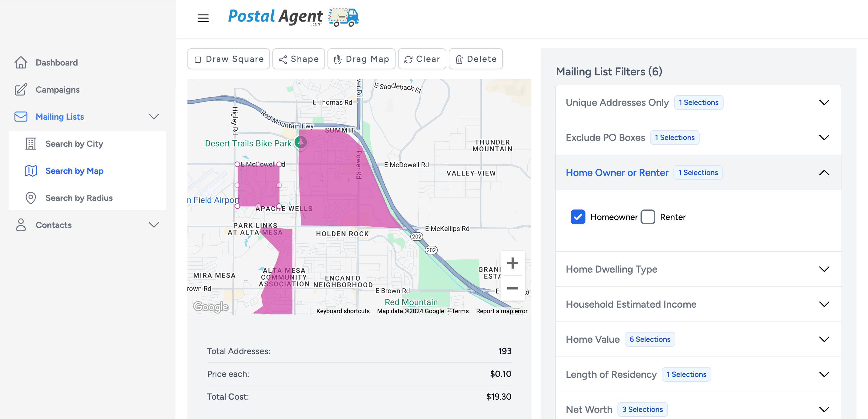Viewport: 868px width, 419px height.
Task: Click the pink square shape's corner handle
Action: coord(237,164)
